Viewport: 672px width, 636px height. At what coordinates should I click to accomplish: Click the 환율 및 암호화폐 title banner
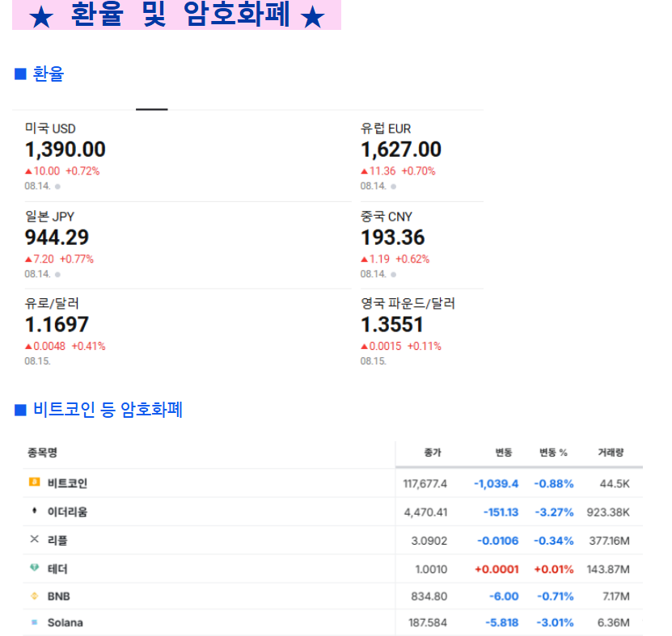click(x=176, y=15)
